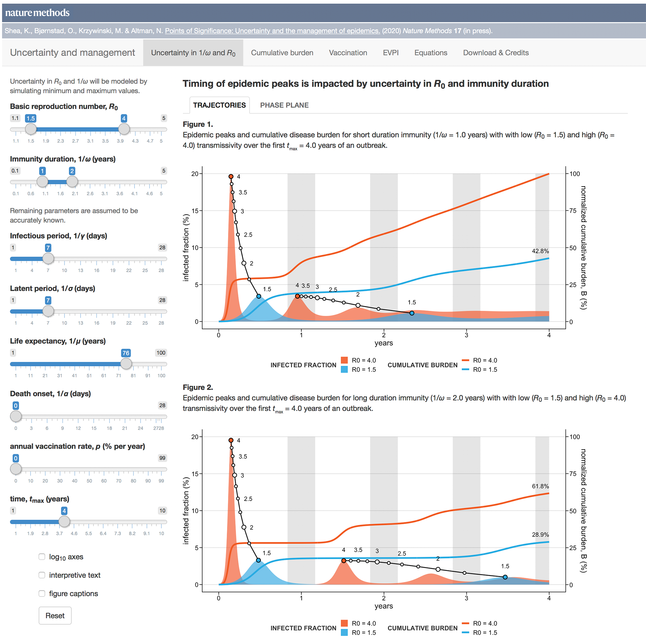Enable the log10 axes checkbox
This screenshot has width=646, height=644.
[x=42, y=557]
